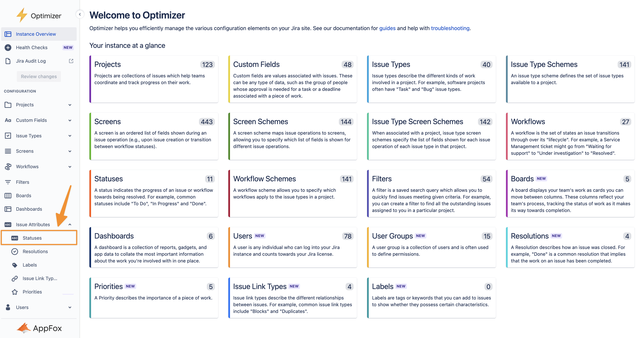Image resolution: width=644 pixels, height=338 pixels.
Task: Expand the Projects section in sidebar
Action: (x=70, y=105)
